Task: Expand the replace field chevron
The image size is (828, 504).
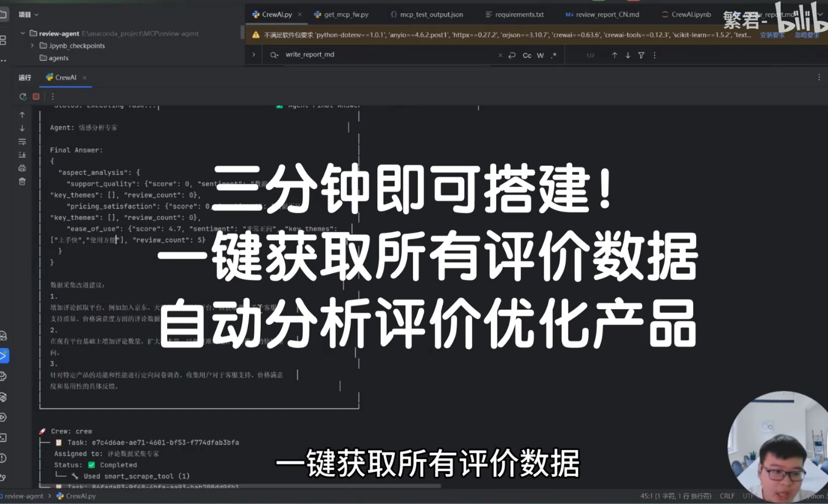Action: click(x=254, y=55)
